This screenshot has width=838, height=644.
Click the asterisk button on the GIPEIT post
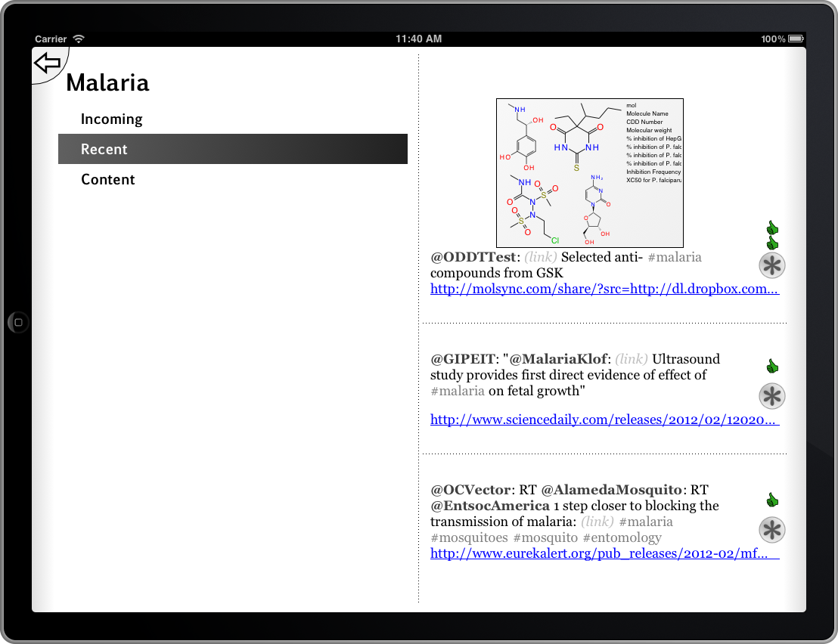click(771, 396)
